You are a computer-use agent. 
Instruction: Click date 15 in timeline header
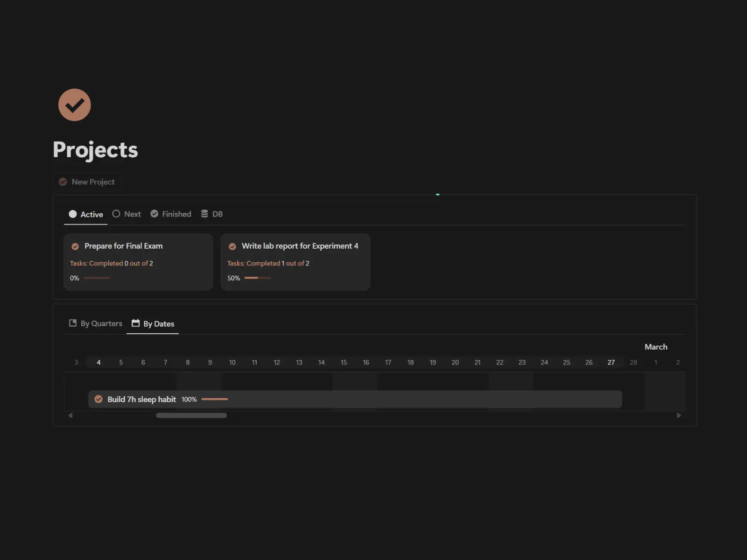coord(344,363)
